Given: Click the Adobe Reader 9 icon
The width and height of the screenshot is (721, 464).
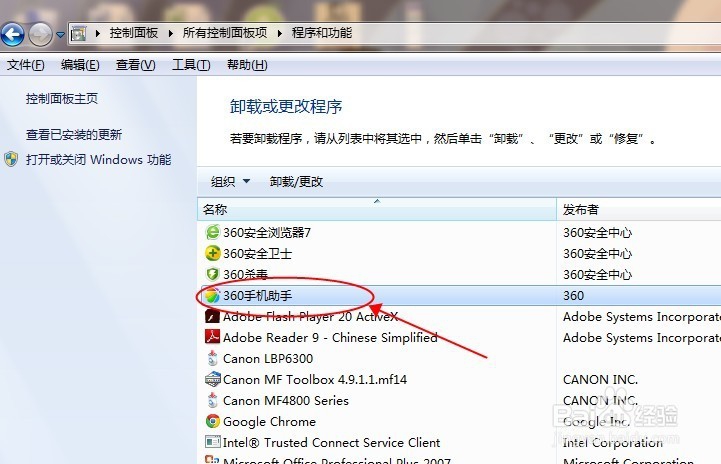Looking at the screenshot, I should click(212, 337).
